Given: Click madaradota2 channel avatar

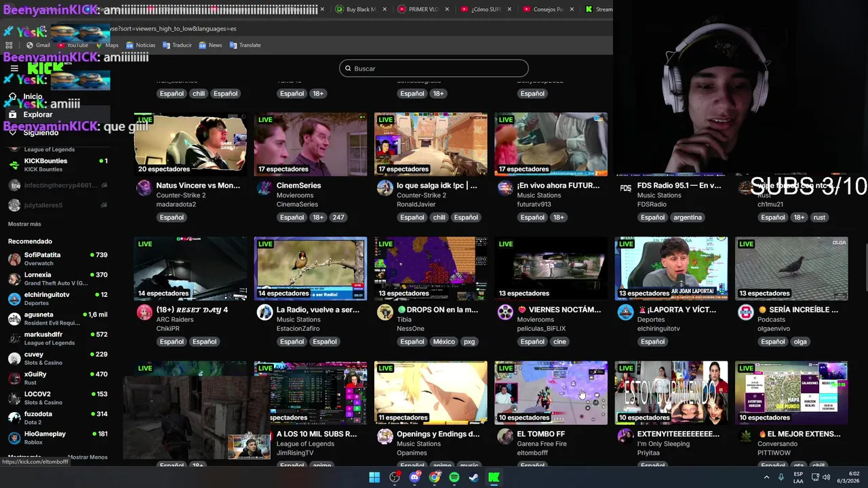Looking at the screenshot, I should (144, 188).
